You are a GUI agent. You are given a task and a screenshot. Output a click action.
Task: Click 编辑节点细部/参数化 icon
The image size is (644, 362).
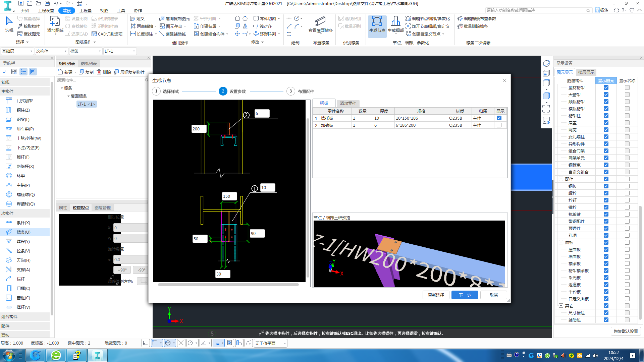click(x=427, y=18)
